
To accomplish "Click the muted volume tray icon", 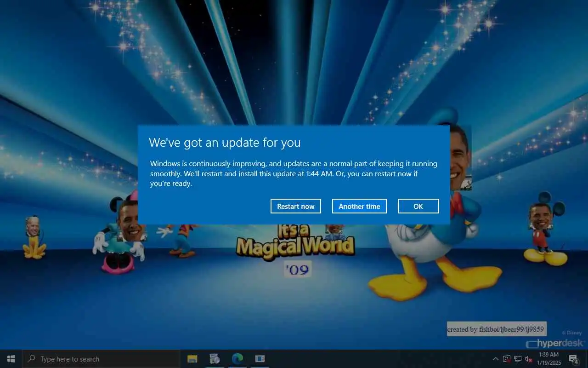I will pyautogui.click(x=529, y=359).
